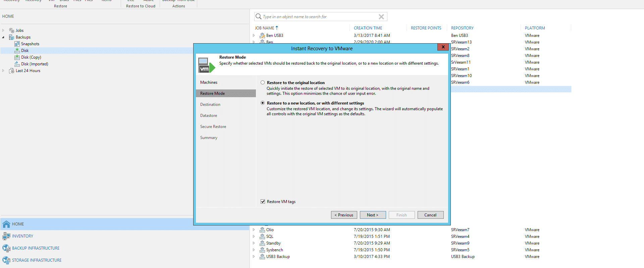The width and height of the screenshot is (644, 268).
Task: Select the Snapshots tree item
Action: [x=30, y=44]
